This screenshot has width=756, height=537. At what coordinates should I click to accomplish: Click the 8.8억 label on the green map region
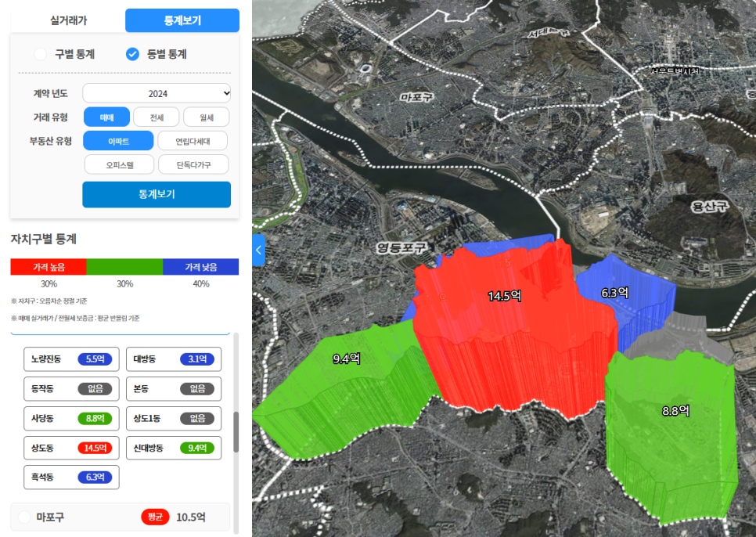pyautogui.click(x=675, y=411)
